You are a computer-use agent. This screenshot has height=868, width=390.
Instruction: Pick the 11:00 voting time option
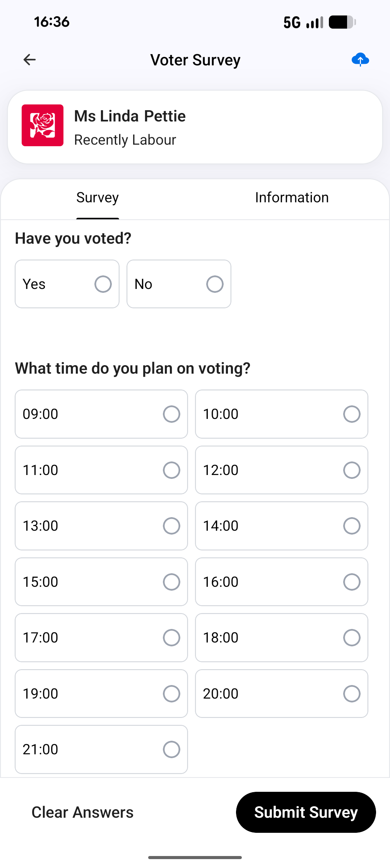(101, 470)
